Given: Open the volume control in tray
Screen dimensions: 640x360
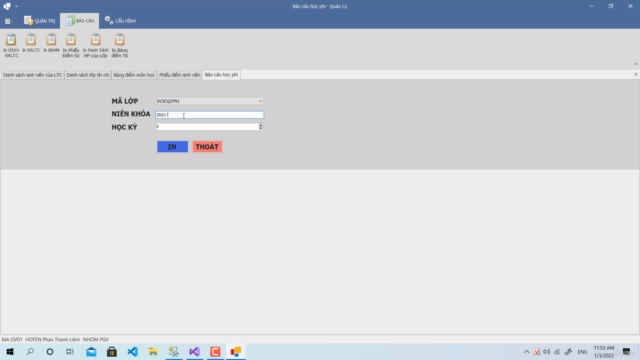Looking at the screenshot, I should coord(547,351).
